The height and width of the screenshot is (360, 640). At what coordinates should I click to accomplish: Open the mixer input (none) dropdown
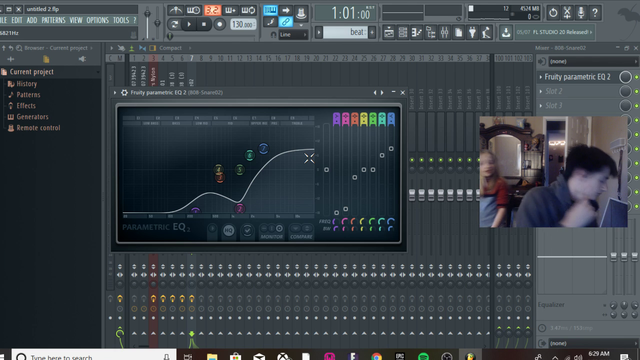pyautogui.click(x=592, y=62)
